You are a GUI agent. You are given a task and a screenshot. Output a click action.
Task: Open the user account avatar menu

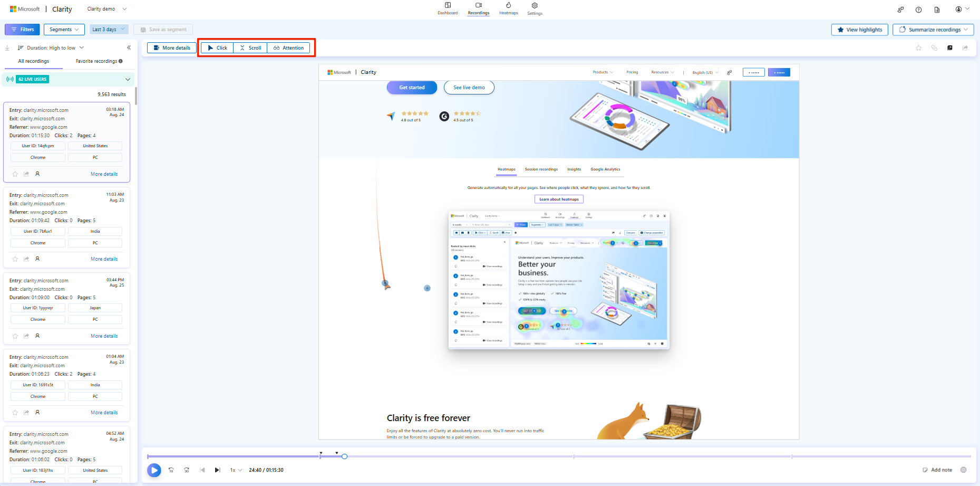963,9
